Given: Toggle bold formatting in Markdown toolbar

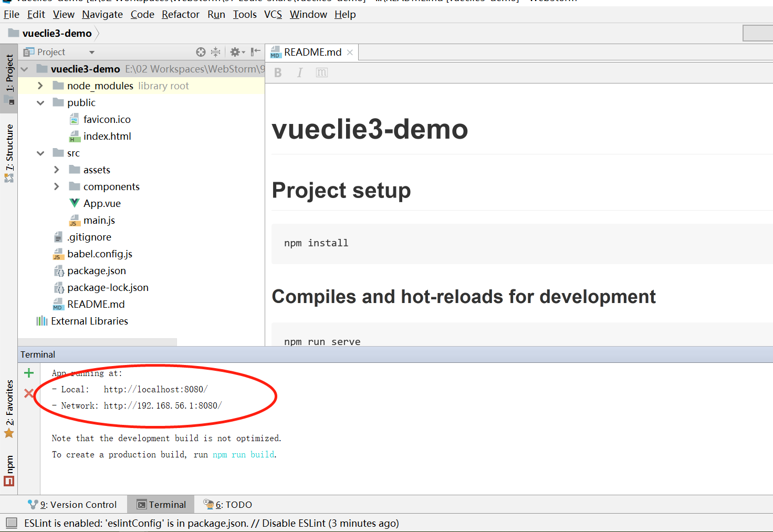Looking at the screenshot, I should click(x=277, y=72).
